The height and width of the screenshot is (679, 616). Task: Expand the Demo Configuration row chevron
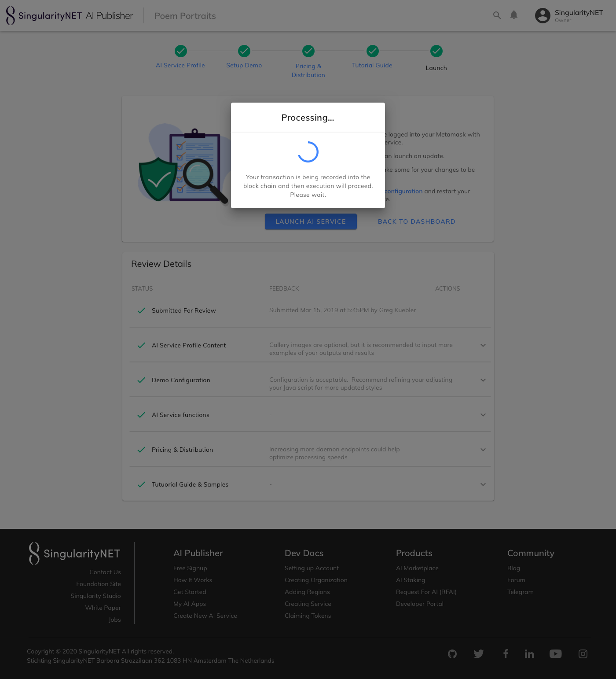click(x=483, y=380)
